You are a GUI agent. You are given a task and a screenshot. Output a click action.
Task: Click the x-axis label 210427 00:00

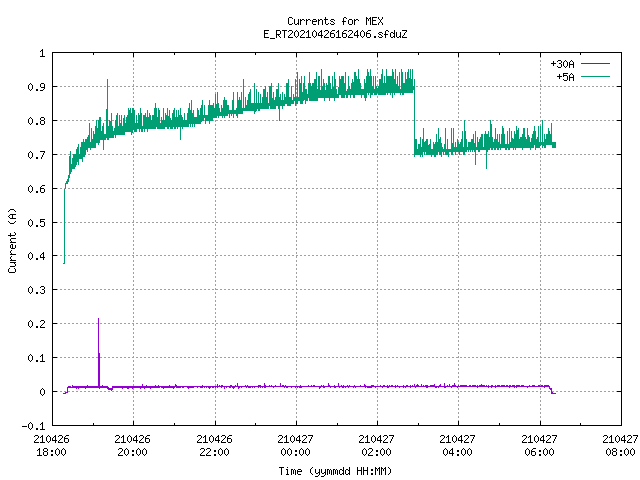tap(296, 446)
